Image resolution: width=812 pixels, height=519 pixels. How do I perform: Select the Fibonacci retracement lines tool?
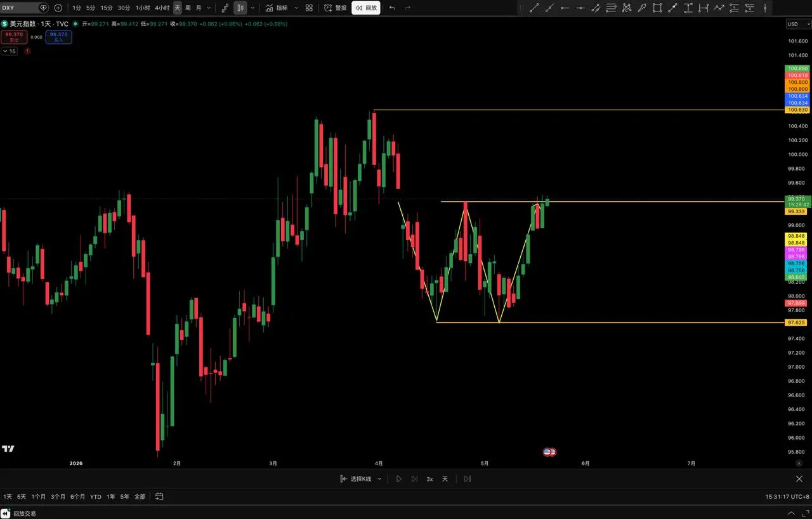pos(611,8)
